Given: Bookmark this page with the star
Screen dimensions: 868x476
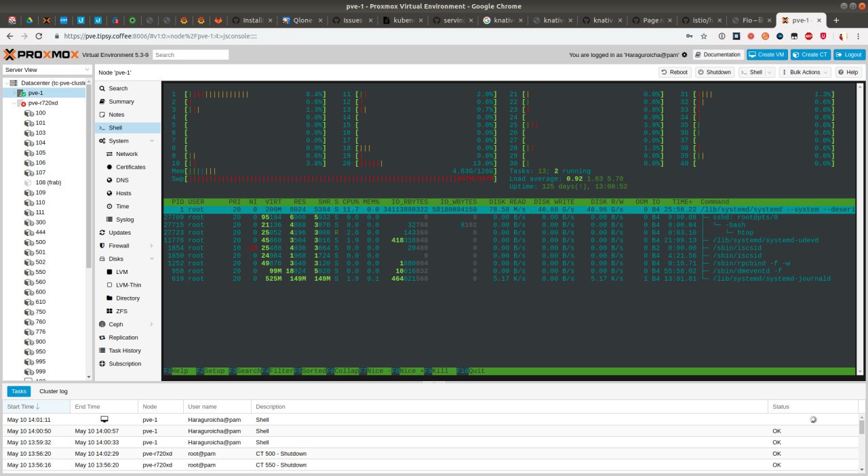Looking at the screenshot, I should pos(704,36).
